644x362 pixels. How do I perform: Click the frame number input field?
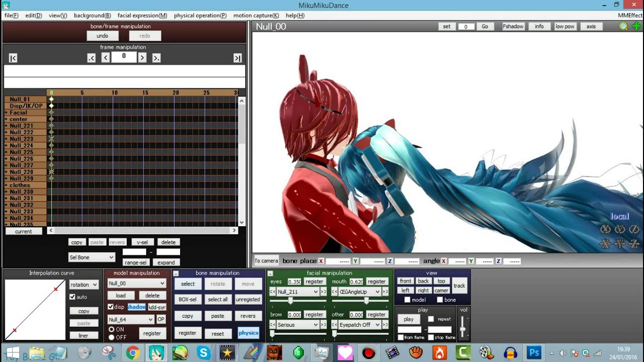tap(124, 57)
